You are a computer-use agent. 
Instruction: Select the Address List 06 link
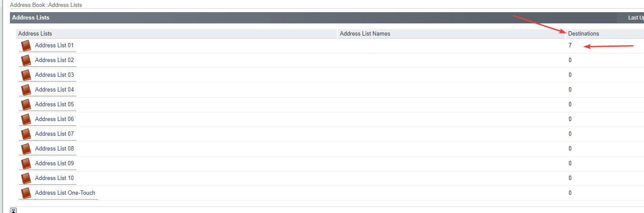(54, 119)
